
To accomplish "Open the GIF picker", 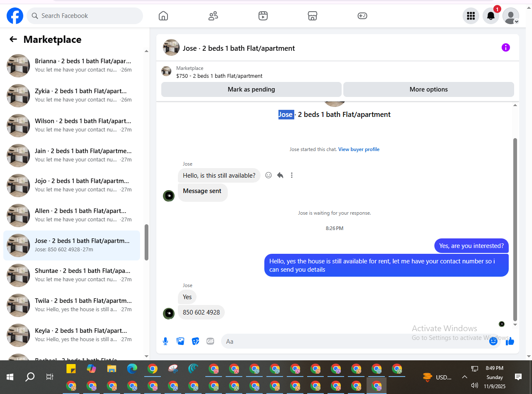I will [210, 341].
